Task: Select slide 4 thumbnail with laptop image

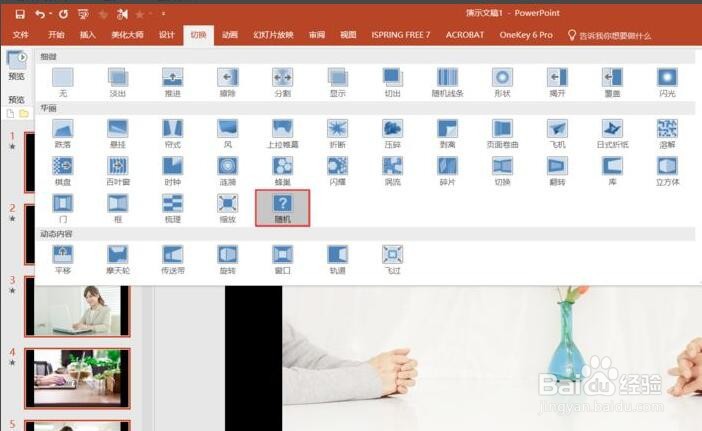Action: click(x=77, y=378)
